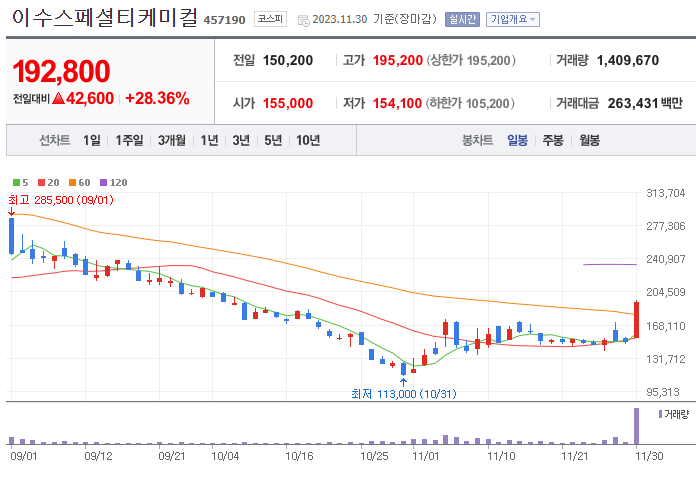Click the 최고 285,500 (09/01) annotation
696x479 pixels.
(x=61, y=200)
